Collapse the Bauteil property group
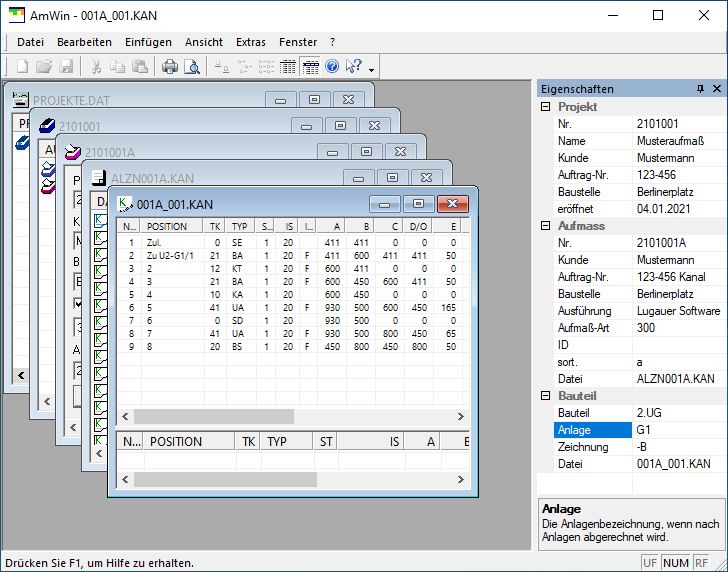 pyautogui.click(x=546, y=396)
